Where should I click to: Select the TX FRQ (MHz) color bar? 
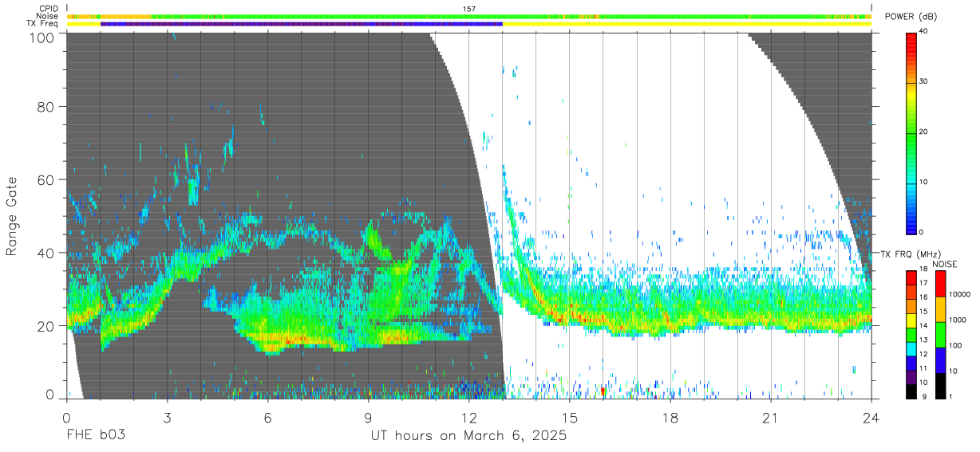(x=911, y=334)
